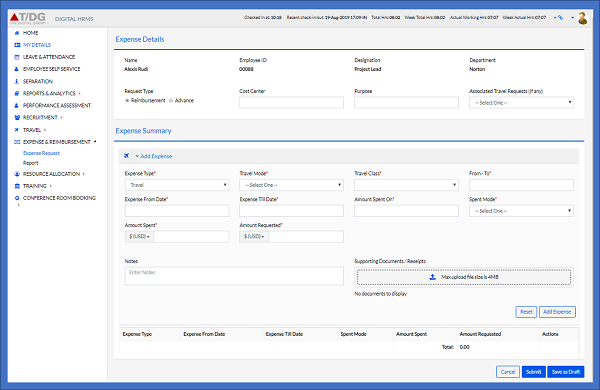Click the Add Expense button
This screenshot has height=390, width=600.
(x=557, y=312)
